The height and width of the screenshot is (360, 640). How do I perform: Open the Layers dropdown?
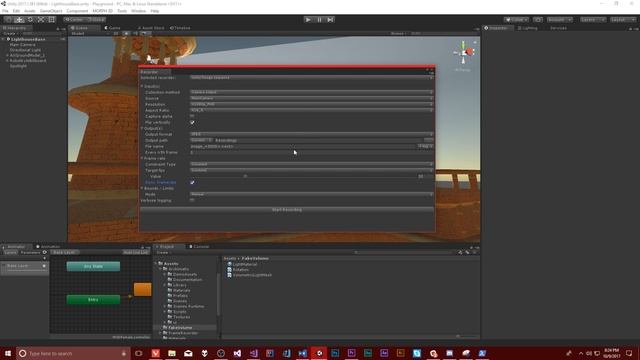593,20
